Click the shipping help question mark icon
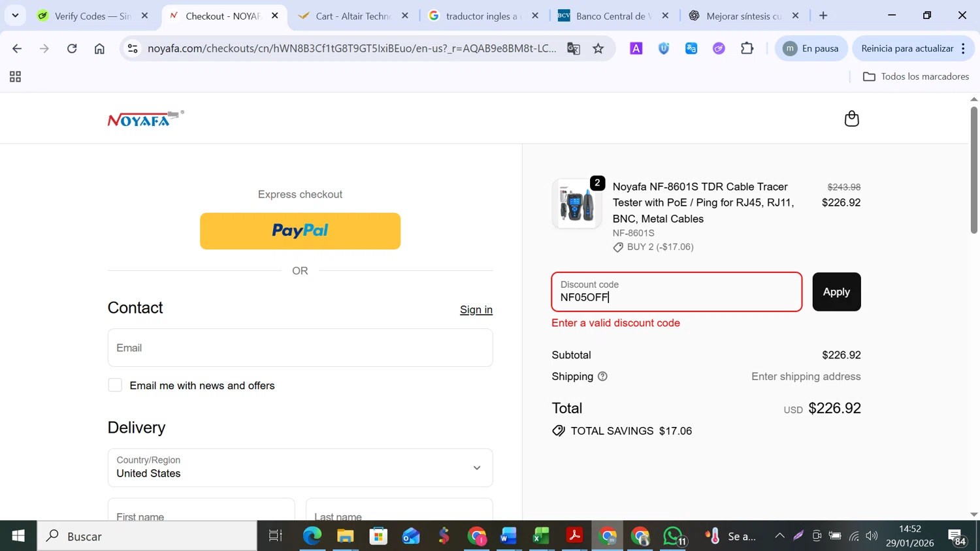Screen dimensions: 980x551 coord(602,377)
